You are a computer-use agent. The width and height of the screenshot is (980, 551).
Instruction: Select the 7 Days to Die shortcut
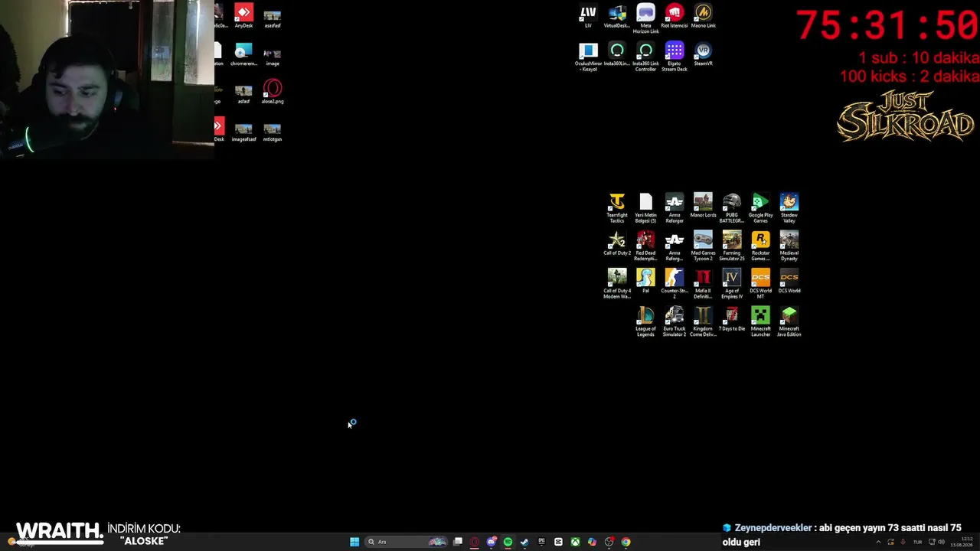pos(732,319)
